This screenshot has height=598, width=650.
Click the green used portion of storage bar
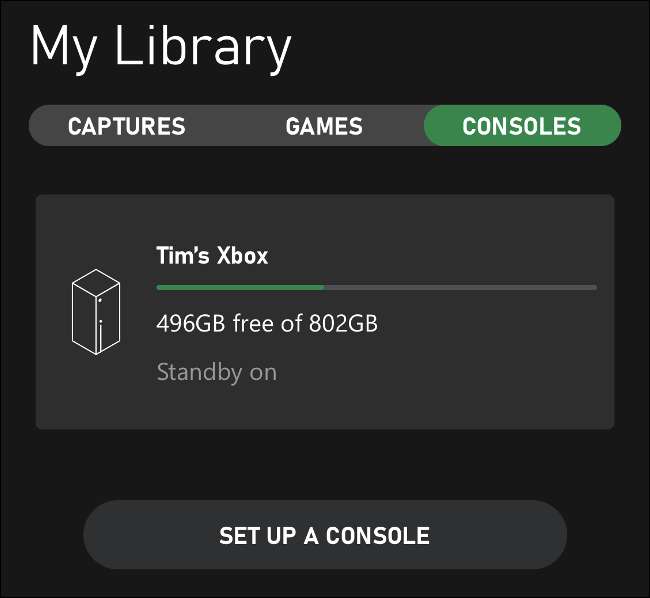pos(240,287)
